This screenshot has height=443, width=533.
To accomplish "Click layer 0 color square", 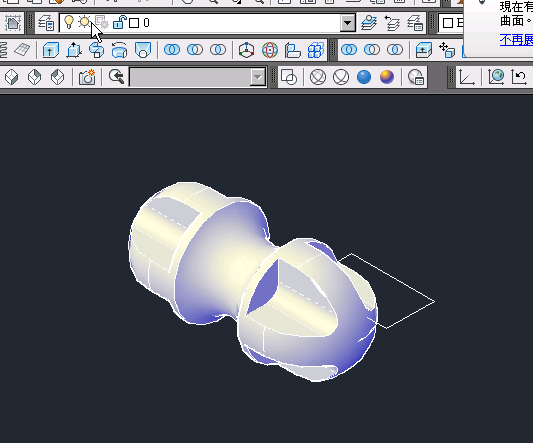I will (134, 23).
